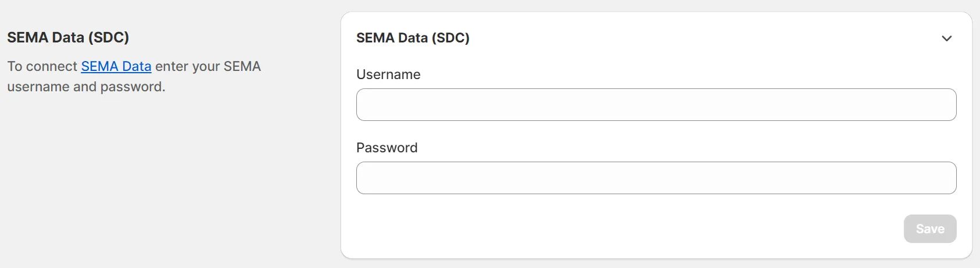This screenshot has height=268, width=980.
Task: Collapse the SEMA Data (SDC) card chevron
Action: [x=946, y=38]
